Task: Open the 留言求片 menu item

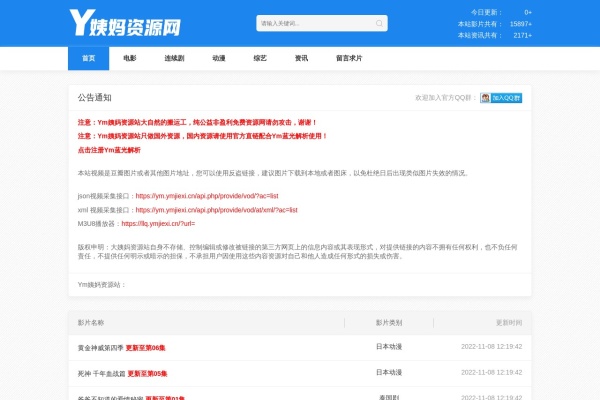Action: pos(349,58)
